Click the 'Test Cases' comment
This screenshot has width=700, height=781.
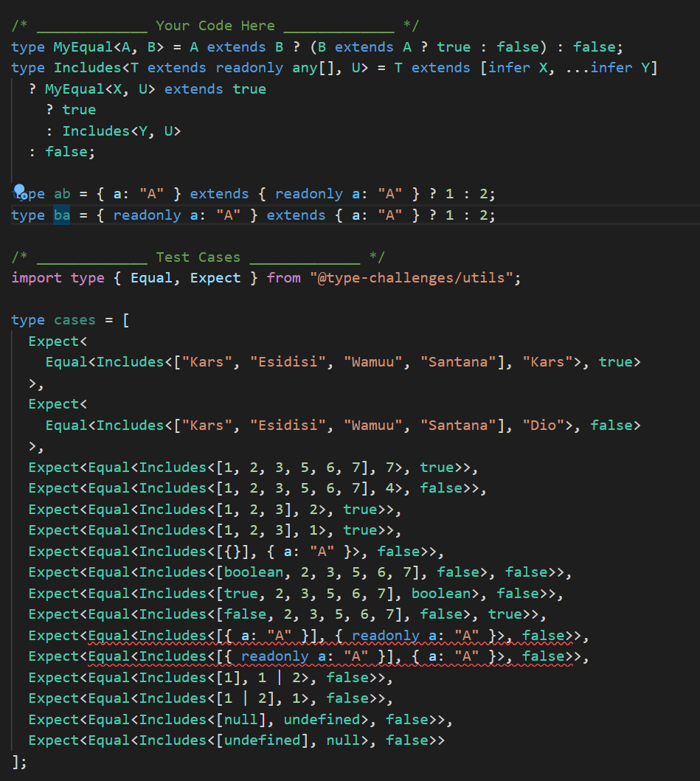coord(198,257)
